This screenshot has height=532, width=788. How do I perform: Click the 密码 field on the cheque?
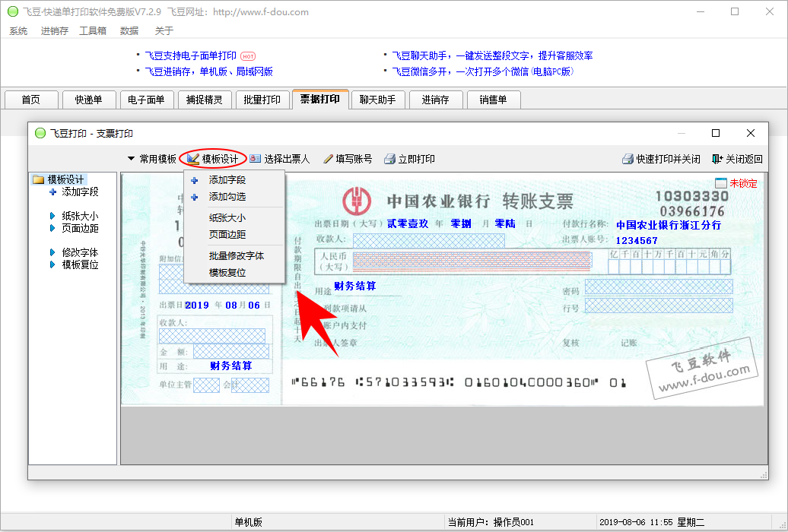659,287
